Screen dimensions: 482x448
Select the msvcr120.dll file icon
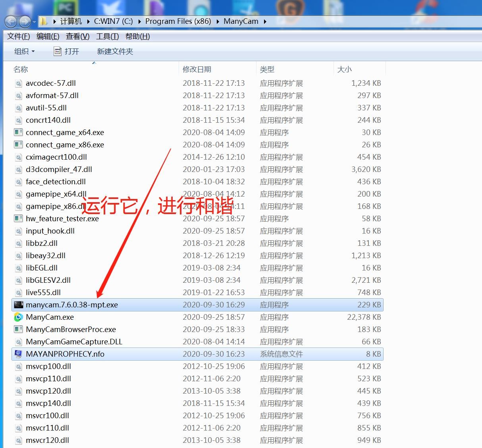[x=18, y=440]
